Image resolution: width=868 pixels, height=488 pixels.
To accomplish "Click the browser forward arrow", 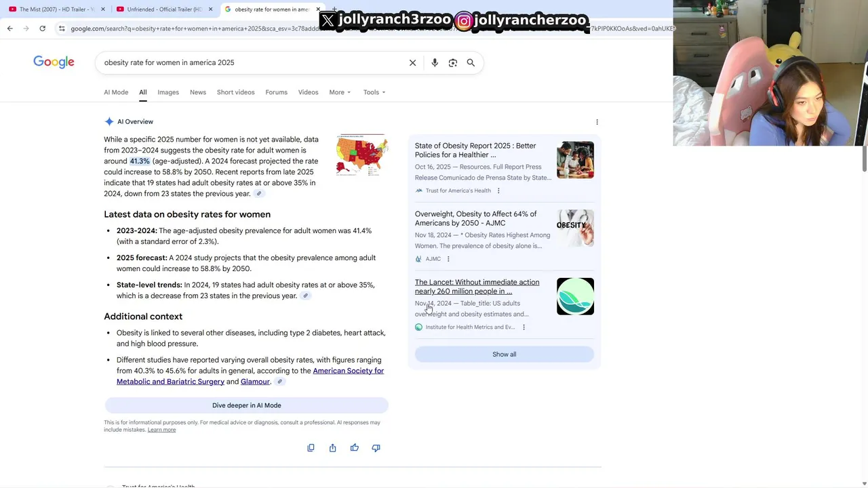I will pyautogui.click(x=26, y=28).
